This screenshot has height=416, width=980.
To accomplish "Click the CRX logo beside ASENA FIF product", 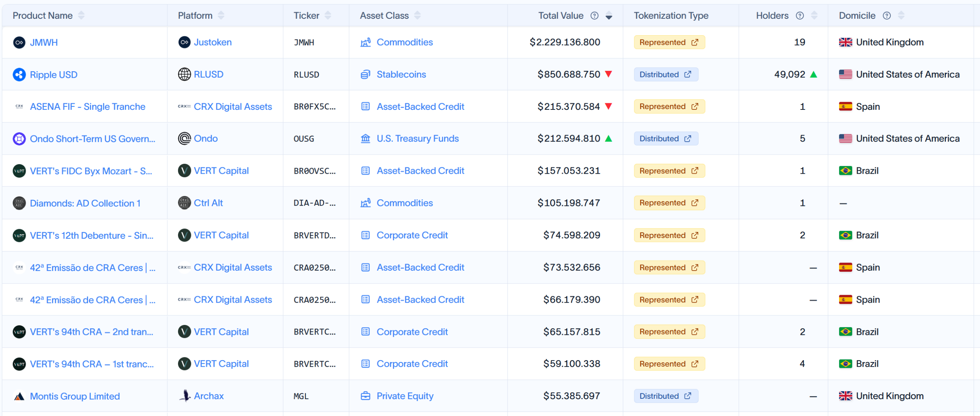I will tap(19, 107).
